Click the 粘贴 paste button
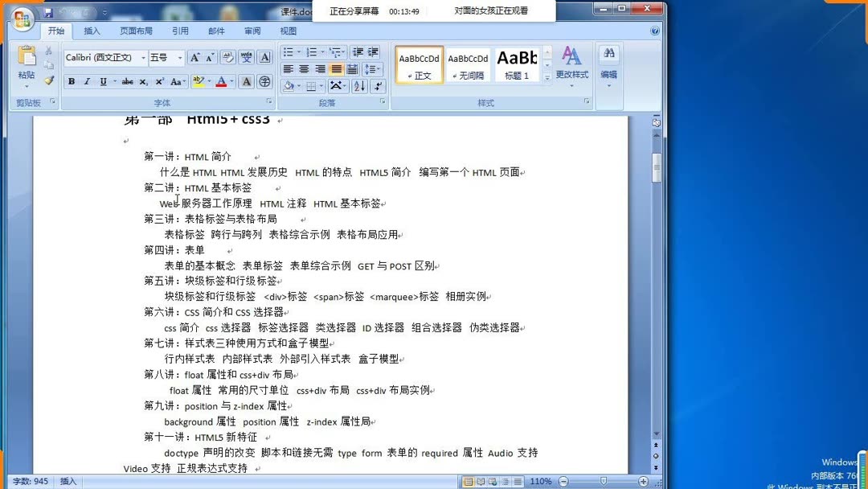The width and height of the screenshot is (868, 489). coord(25,64)
